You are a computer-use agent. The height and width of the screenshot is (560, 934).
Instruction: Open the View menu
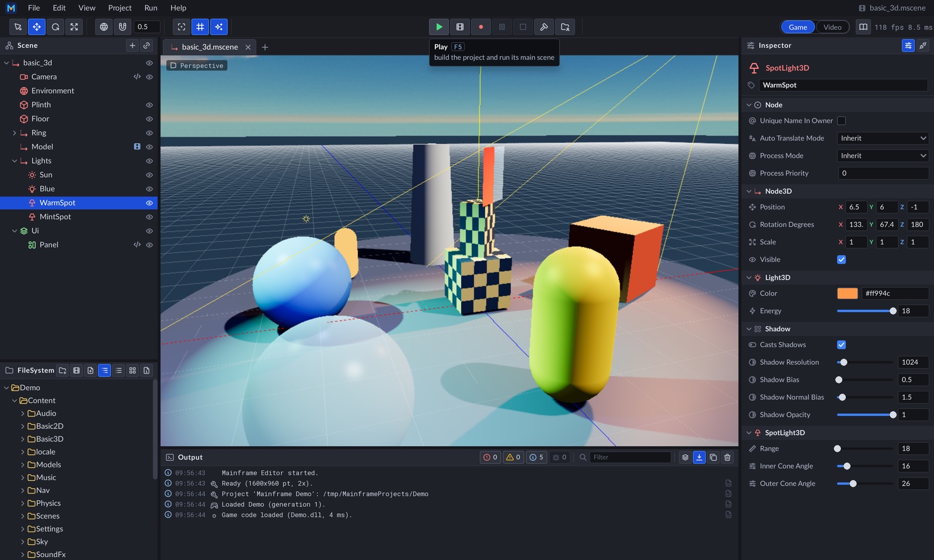click(87, 8)
